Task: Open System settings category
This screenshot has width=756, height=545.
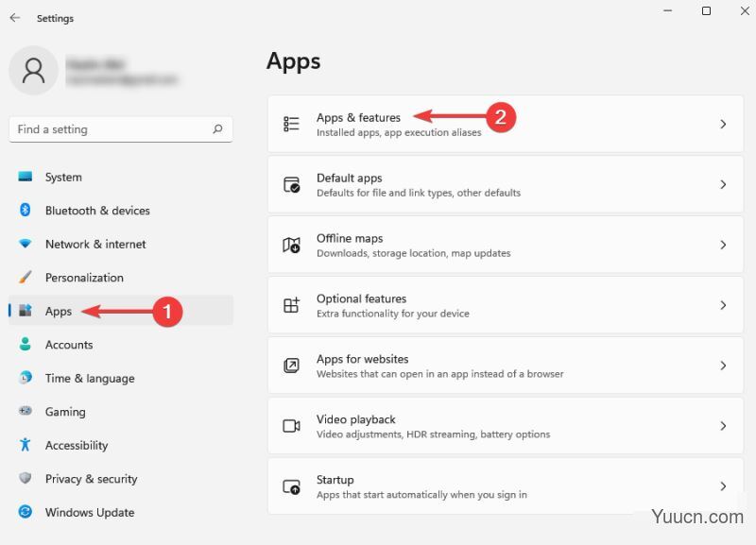Action: click(x=121, y=177)
